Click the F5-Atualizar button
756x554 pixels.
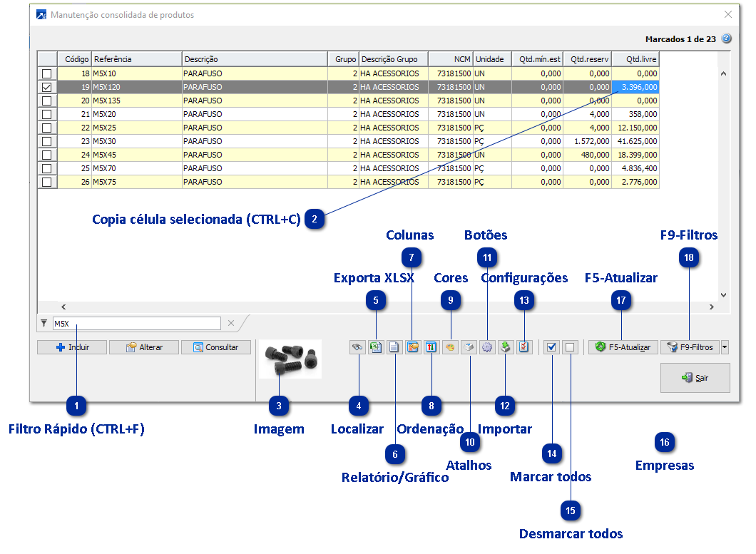coord(623,347)
